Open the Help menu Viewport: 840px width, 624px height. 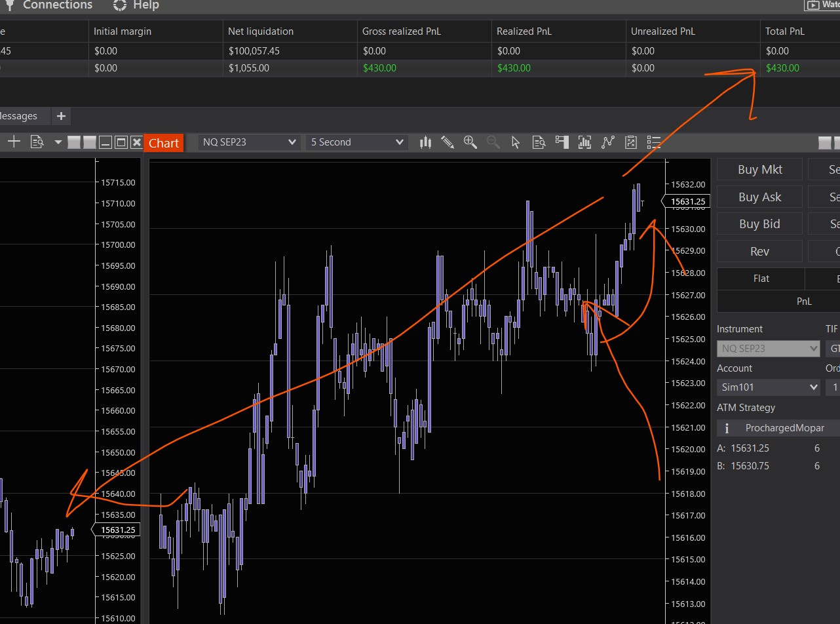tap(136, 5)
